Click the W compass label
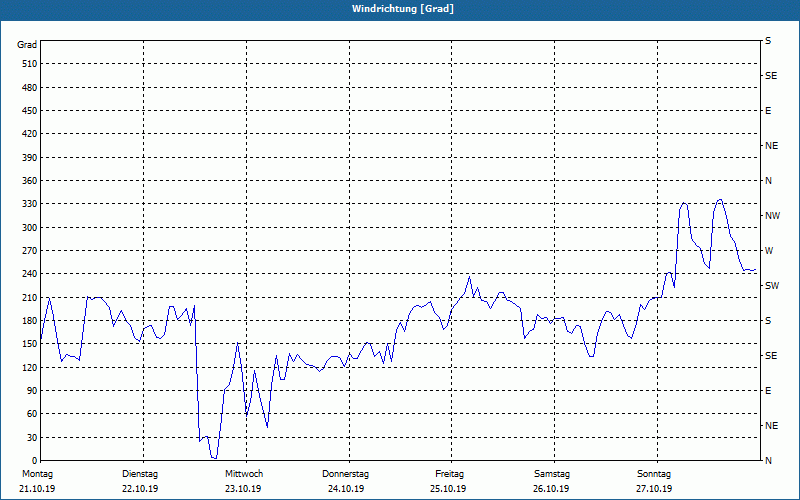The image size is (800, 500). (x=769, y=251)
